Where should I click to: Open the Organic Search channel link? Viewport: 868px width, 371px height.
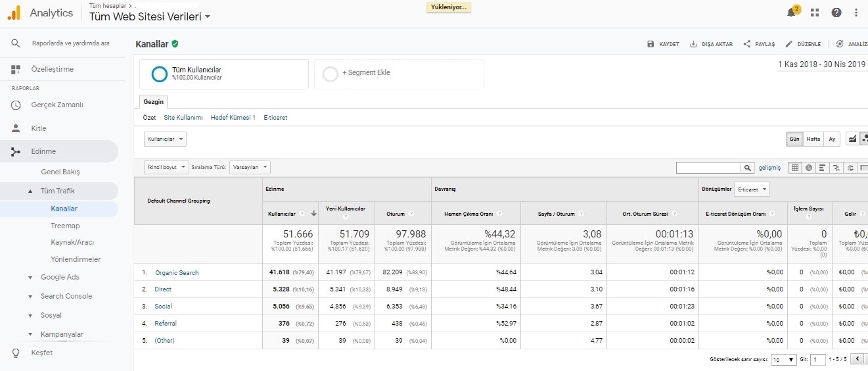(x=177, y=272)
